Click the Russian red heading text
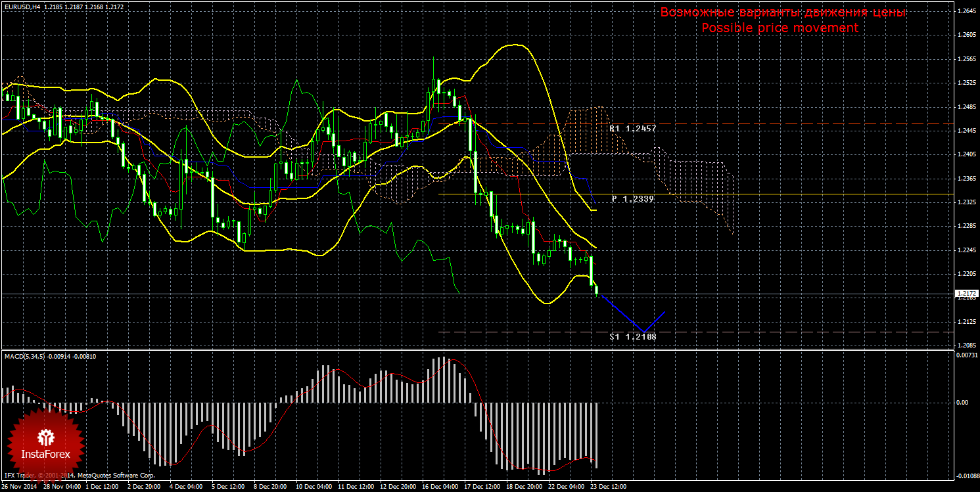Viewport: 980px width, 492px height. click(783, 12)
